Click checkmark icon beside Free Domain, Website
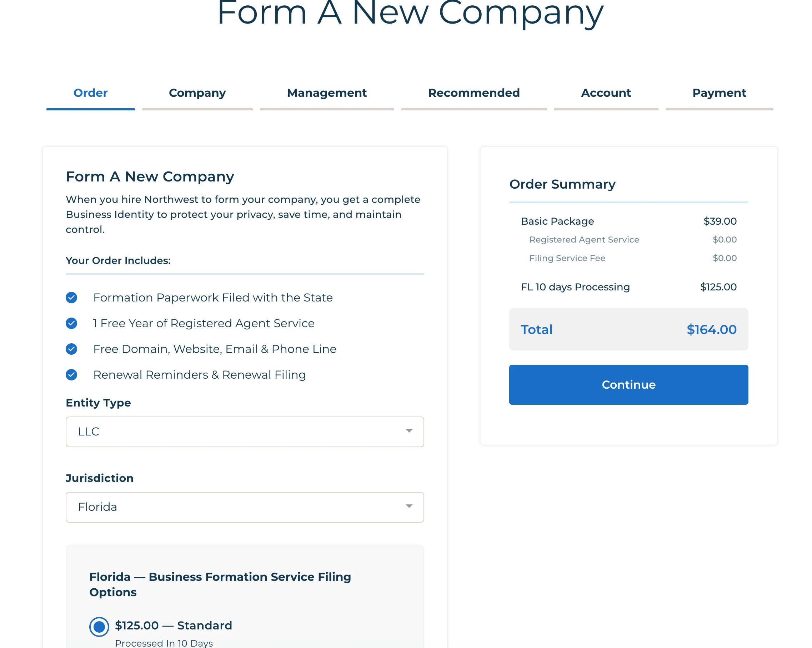 [71, 349]
